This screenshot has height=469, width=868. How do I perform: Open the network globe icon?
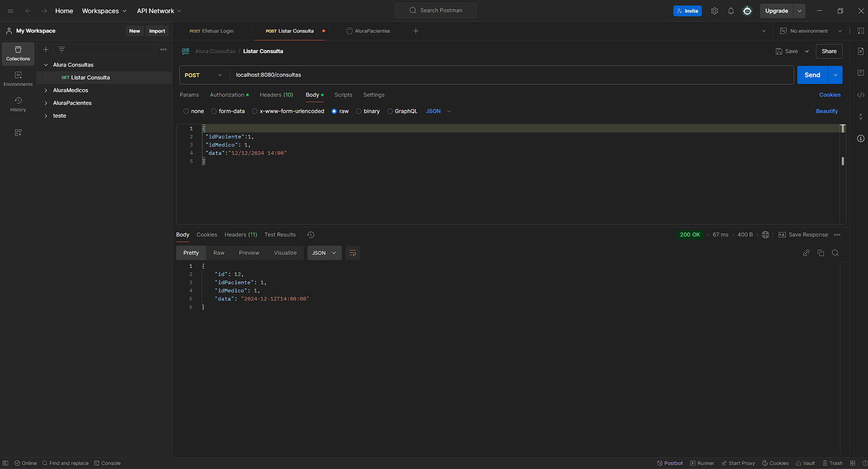[765, 235]
